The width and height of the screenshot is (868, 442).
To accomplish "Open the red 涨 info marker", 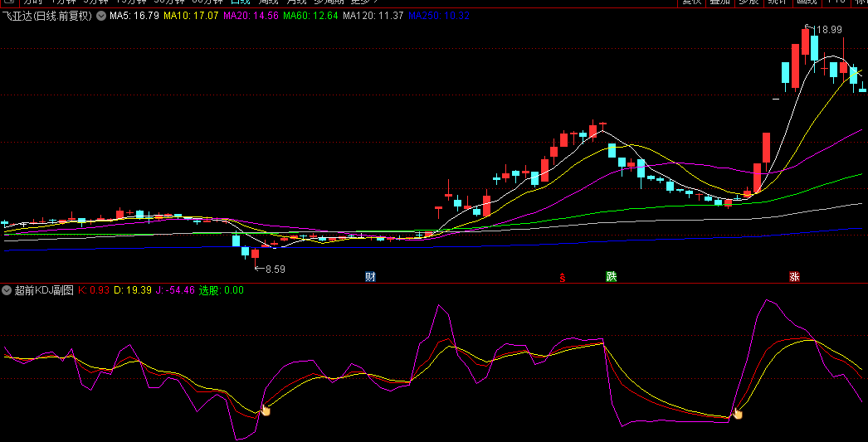I will click(x=794, y=277).
